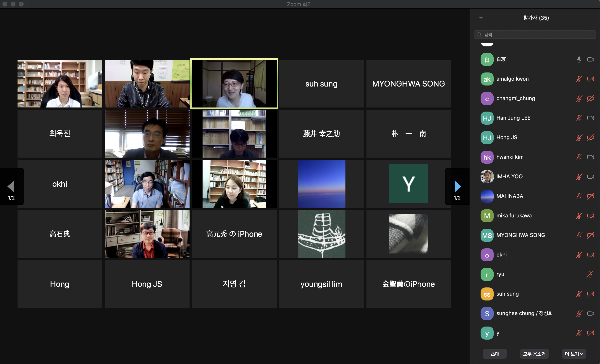The image size is (600, 364).
Task: Select the 高石典 video tile
Action: [x=60, y=234]
